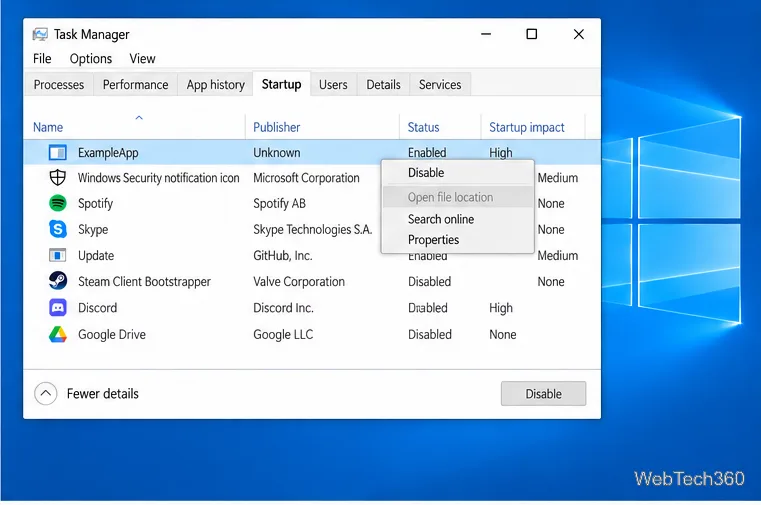Click the Task Manager title bar icon
Screen dimensions: 761x505
pyautogui.click(x=40, y=34)
